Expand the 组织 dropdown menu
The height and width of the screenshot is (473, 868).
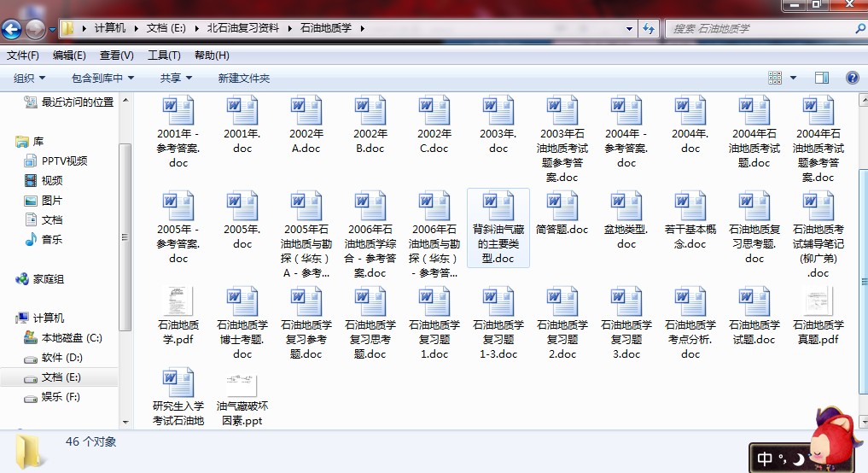(30, 78)
